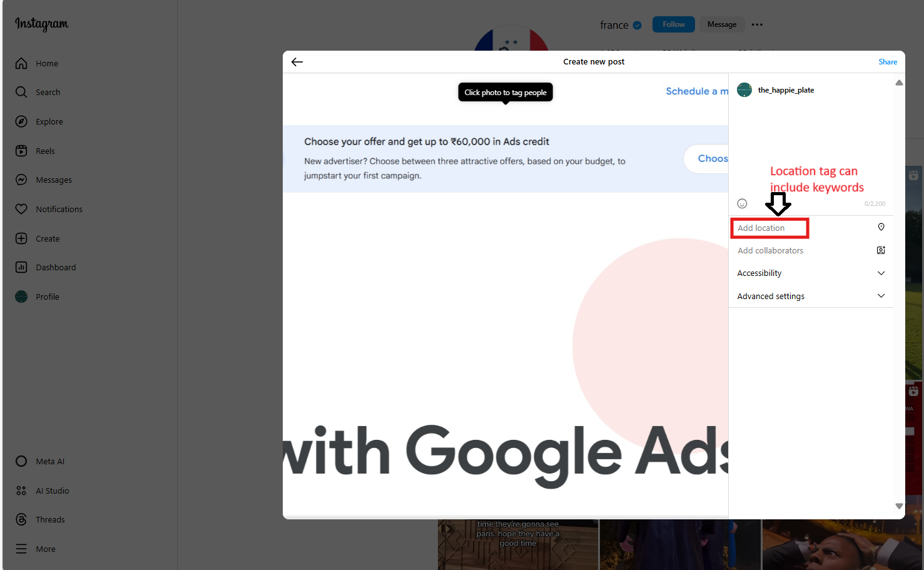
Task: Go back using the arrow in Create new post
Action: tap(297, 61)
